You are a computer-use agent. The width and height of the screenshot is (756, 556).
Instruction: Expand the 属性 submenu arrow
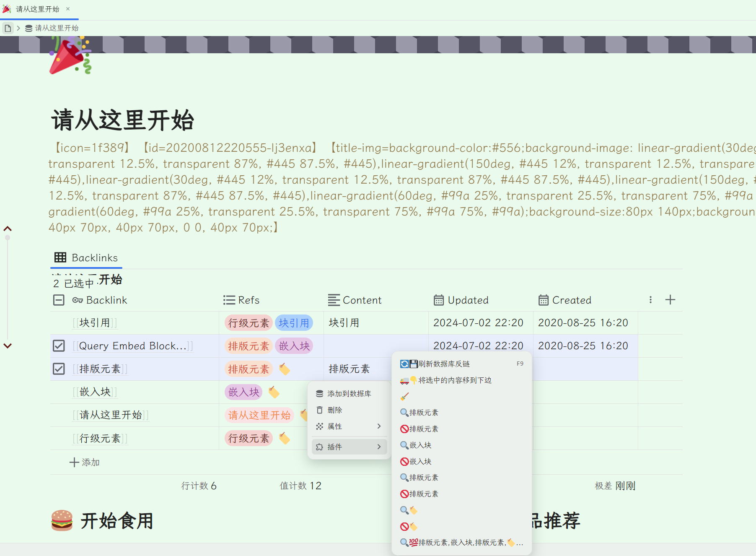[x=379, y=426]
